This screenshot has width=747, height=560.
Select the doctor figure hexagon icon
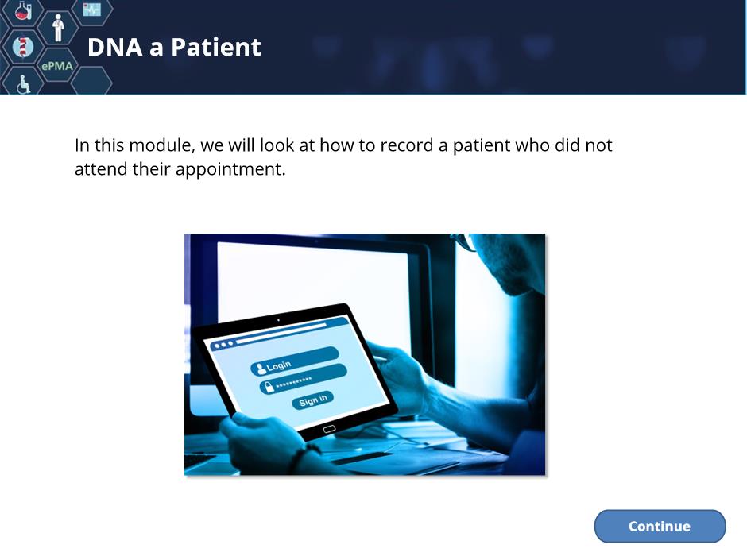tap(58, 28)
